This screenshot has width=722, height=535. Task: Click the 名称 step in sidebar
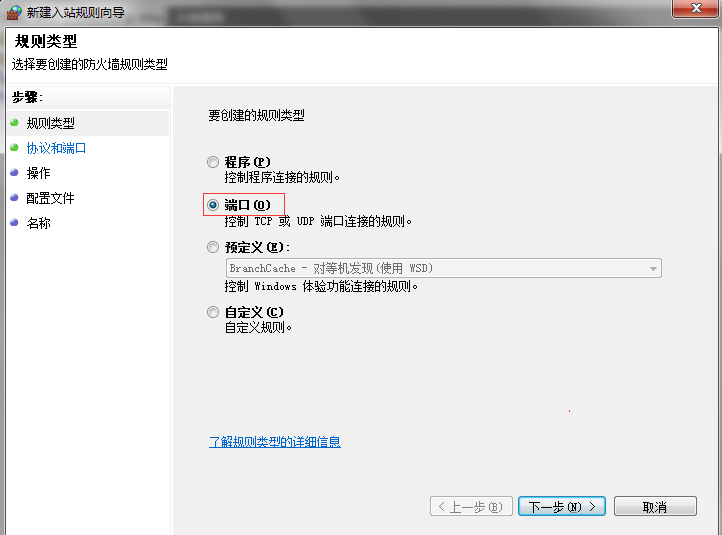click(x=38, y=223)
